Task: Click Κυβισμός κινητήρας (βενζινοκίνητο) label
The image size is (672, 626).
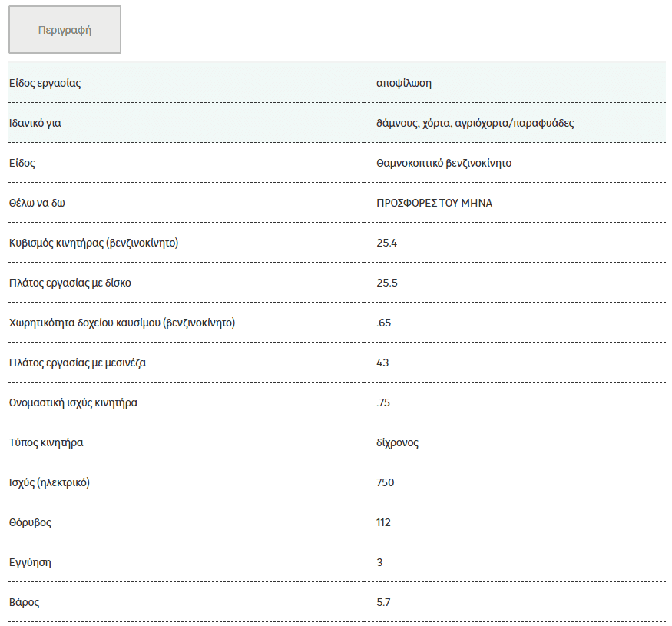Action: tap(94, 243)
